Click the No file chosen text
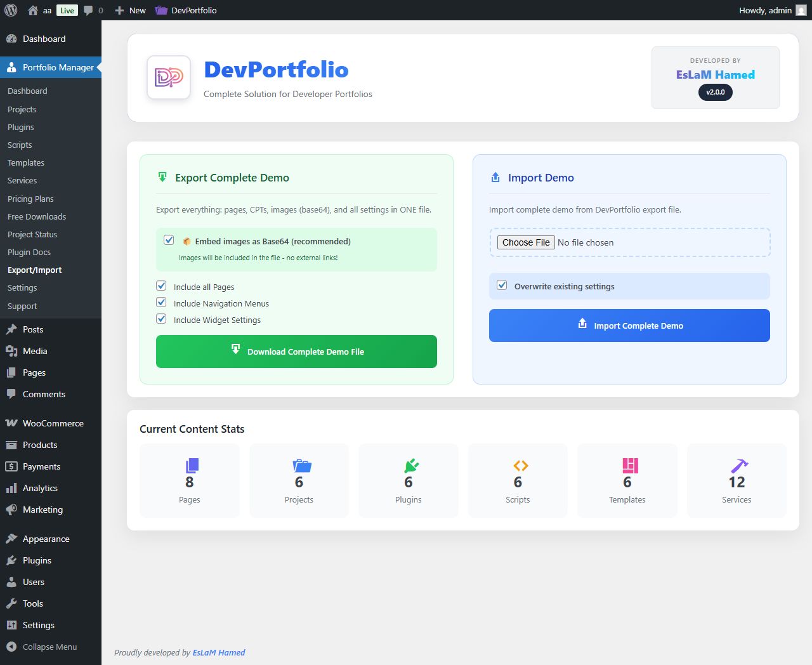 coord(586,242)
